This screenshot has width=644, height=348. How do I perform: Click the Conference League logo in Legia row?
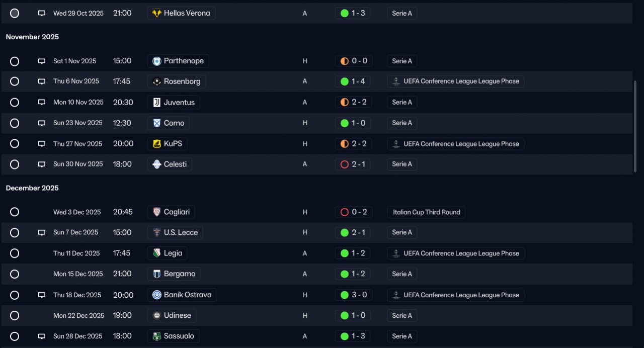(396, 253)
